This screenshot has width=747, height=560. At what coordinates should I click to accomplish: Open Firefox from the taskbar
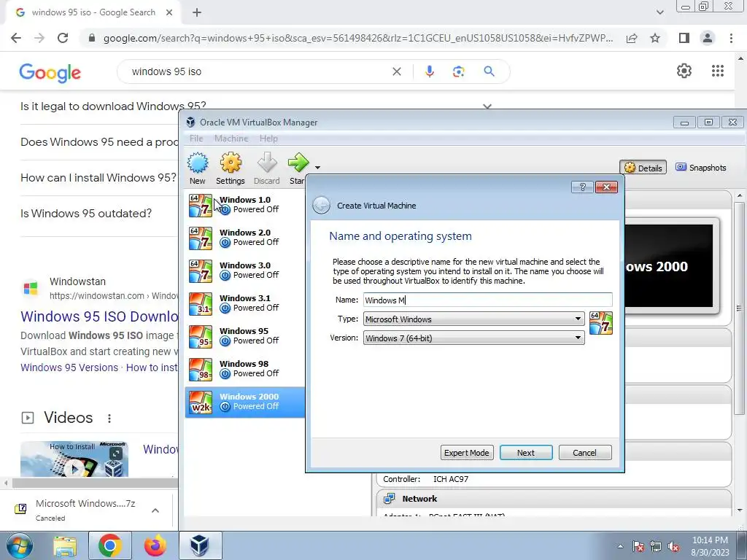pos(155,545)
